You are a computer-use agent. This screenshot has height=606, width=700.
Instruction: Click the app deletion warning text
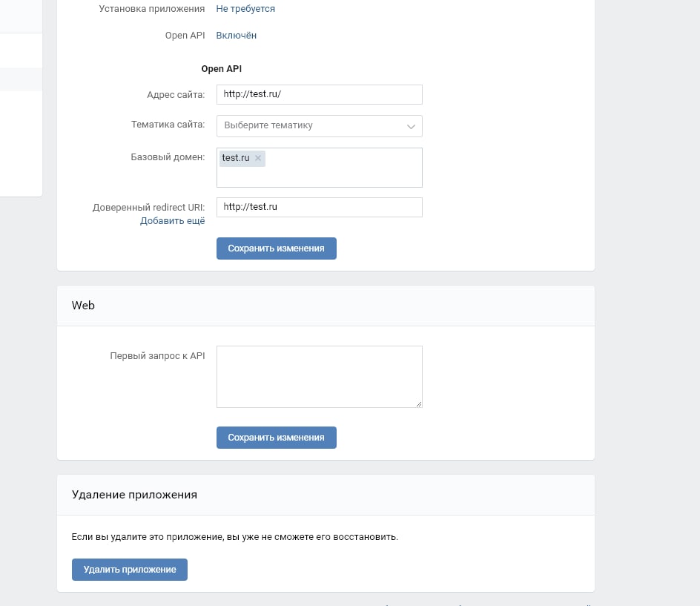235,536
